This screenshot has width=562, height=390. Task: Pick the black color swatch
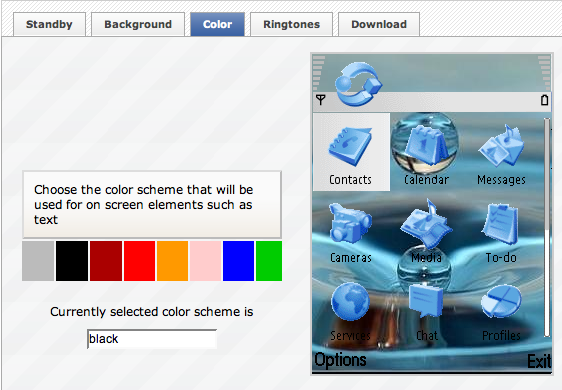point(72,261)
